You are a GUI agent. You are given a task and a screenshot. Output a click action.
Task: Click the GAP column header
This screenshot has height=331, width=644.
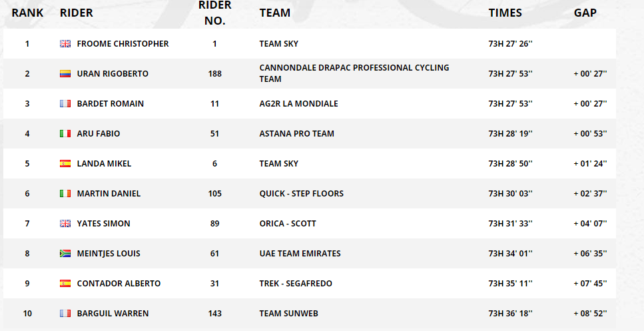[585, 13]
